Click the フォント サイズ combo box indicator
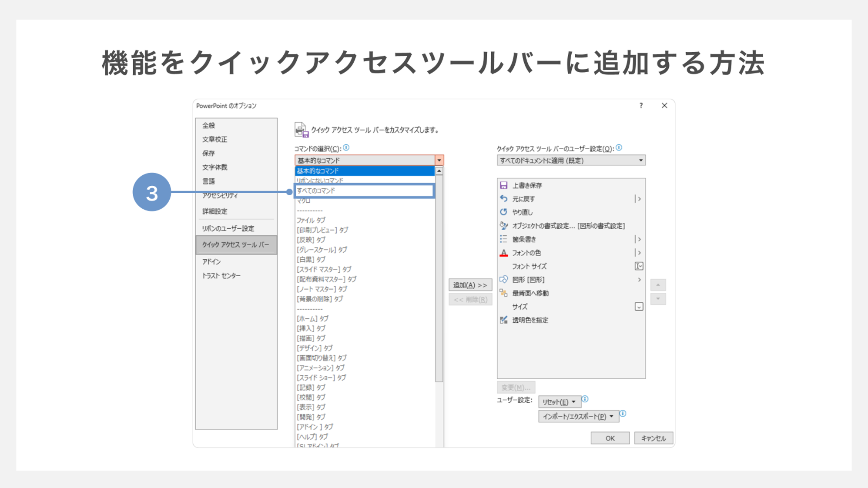868x488 pixels. pyautogui.click(x=639, y=266)
